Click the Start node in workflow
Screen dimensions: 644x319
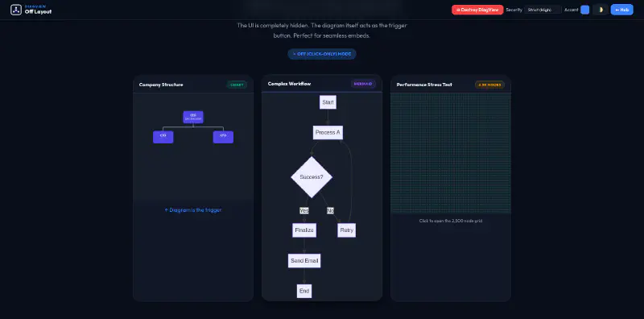point(328,102)
